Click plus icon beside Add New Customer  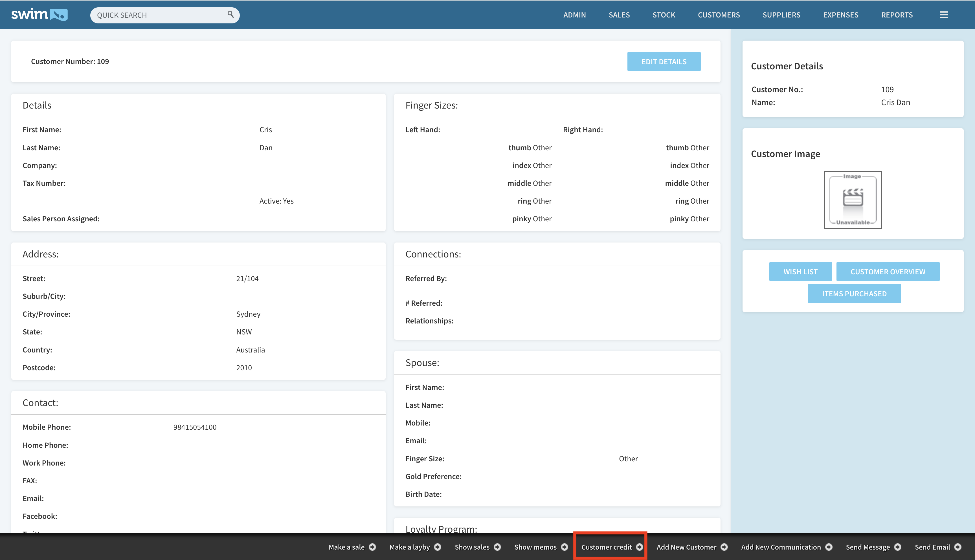point(724,547)
